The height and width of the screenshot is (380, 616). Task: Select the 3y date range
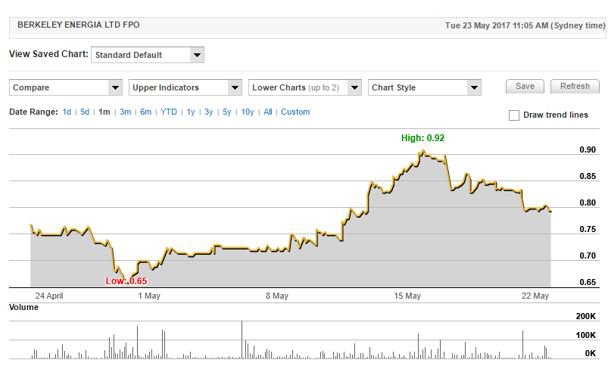click(x=209, y=112)
